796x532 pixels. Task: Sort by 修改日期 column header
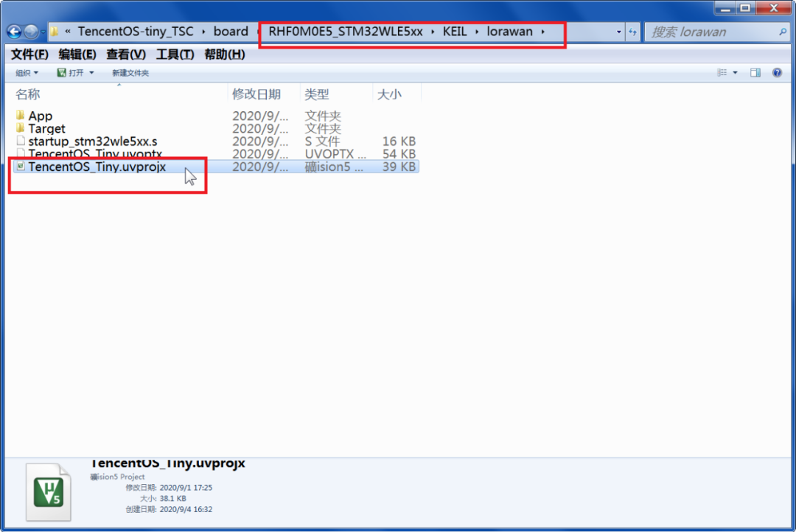point(256,94)
